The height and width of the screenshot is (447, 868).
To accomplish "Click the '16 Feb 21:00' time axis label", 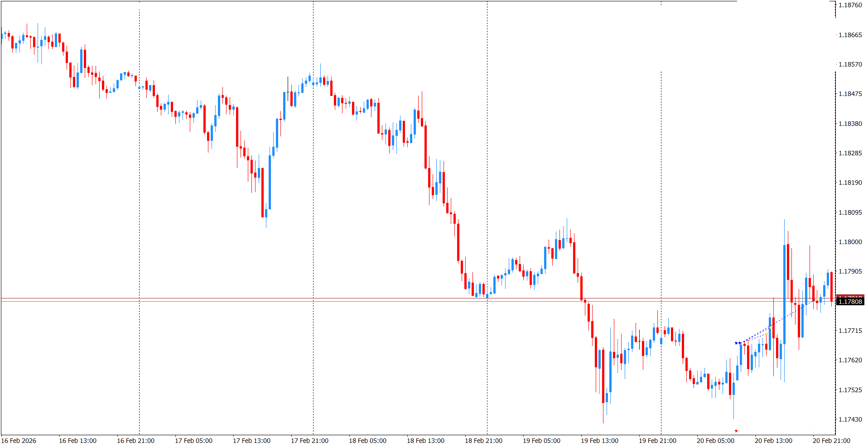I will point(135,441).
